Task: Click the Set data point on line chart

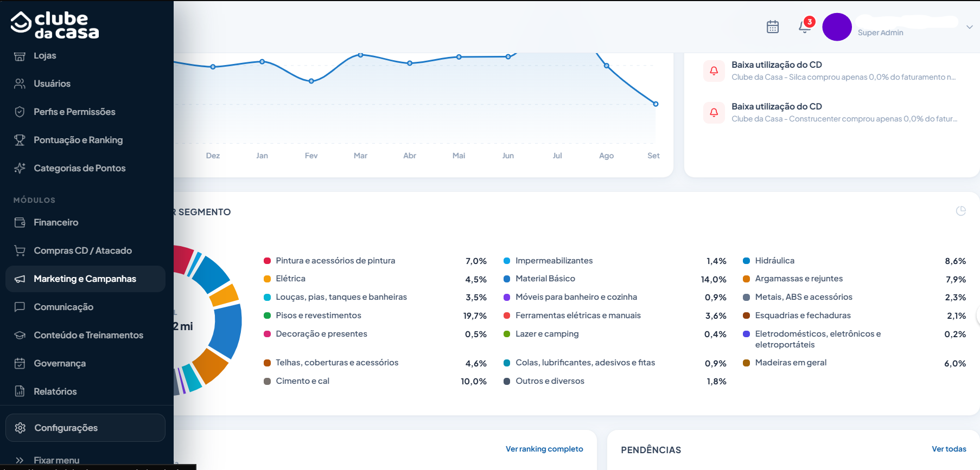Action: (656, 104)
